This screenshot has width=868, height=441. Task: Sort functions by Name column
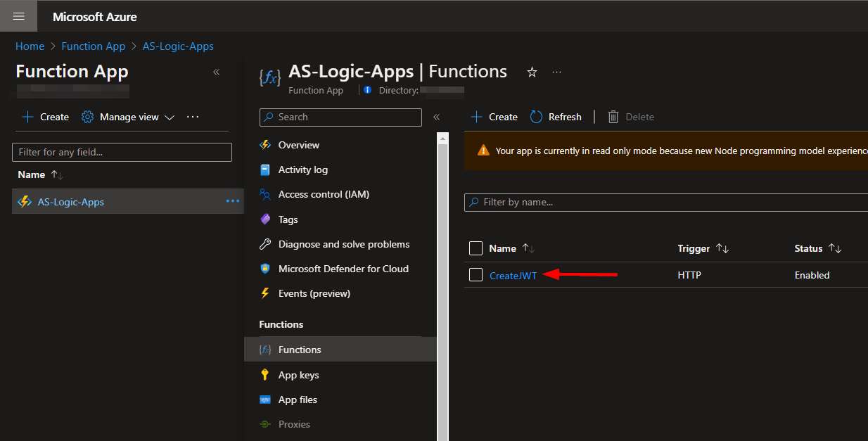click(x=511, y=248)
